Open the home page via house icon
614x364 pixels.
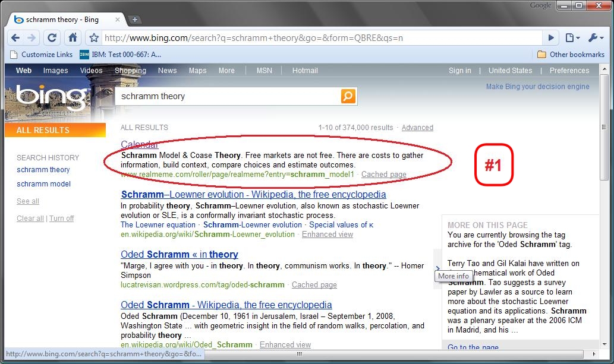pos(73,37)
